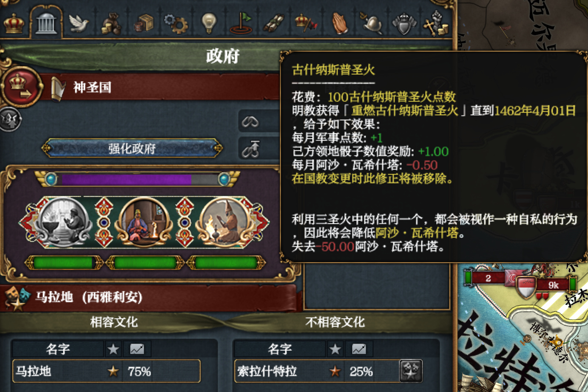Open the Technology gears icon
The height and width of the screenshot is (392, 588).
pos(176,23)
